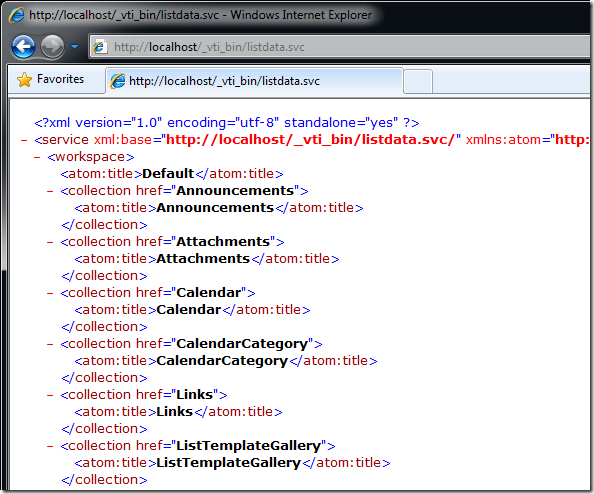This screenshot has width=594, height=494.
Task: Collapse the workspace node
Action: click(37, 157)
